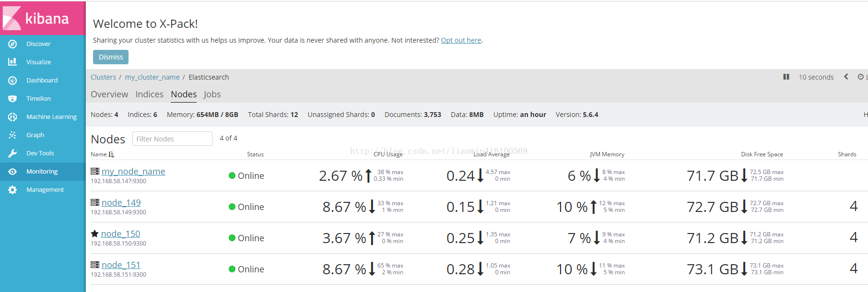Switch to the Overview tab
Image resolution: width=868 pixels, height=292 pixels.
[109, 94]
